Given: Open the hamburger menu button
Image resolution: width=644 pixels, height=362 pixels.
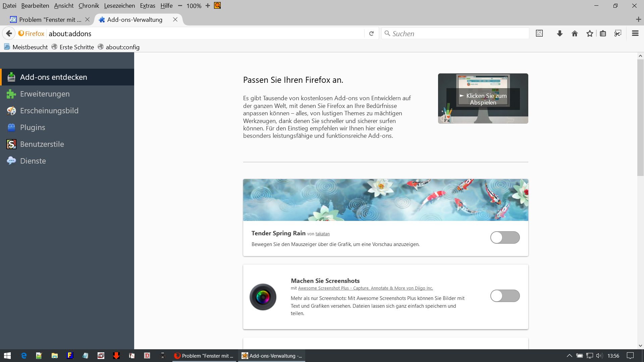Looking at the screenshot, I should pos(635,34).
